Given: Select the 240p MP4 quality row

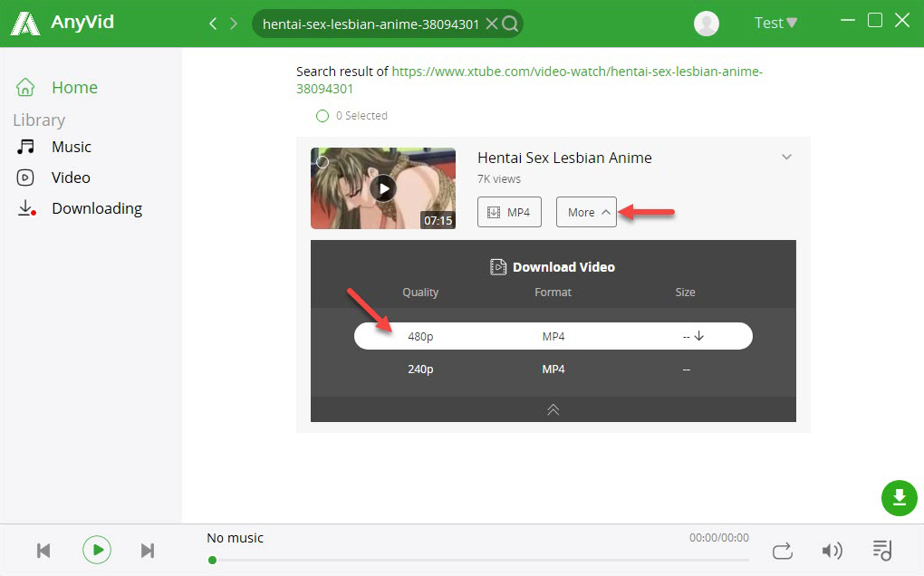Looking at the screenshot, I should point(553,370).
